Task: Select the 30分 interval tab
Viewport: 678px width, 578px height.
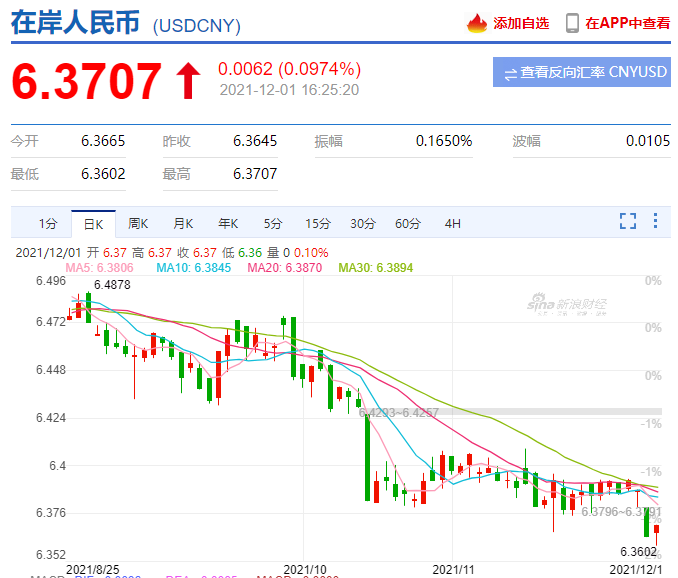Action: (x=363, y=224)
